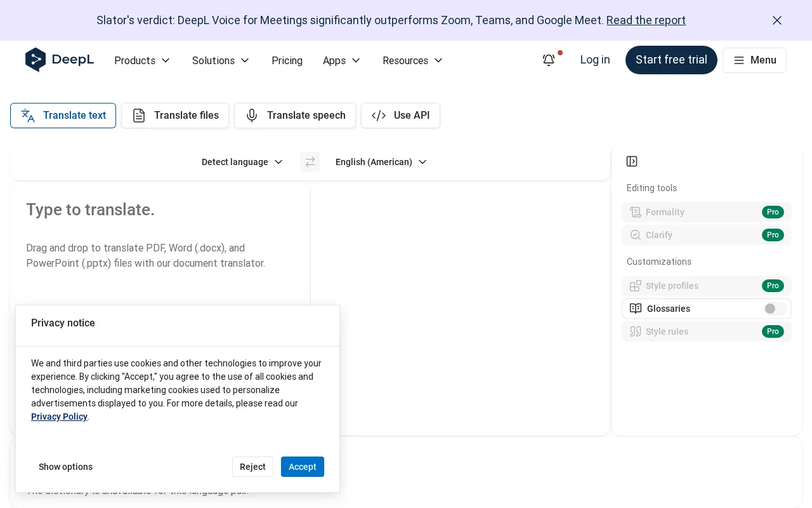Click the hamburger icon beside Menu

click(739, 60)
